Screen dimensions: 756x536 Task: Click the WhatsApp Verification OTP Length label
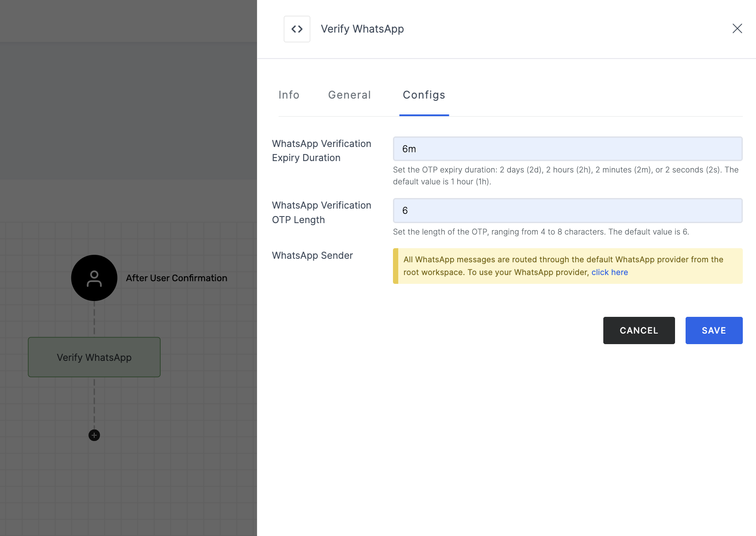(322, 213)
